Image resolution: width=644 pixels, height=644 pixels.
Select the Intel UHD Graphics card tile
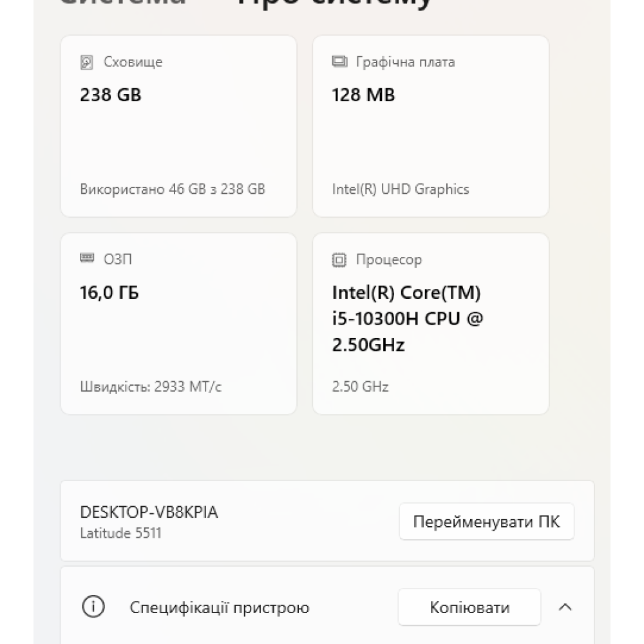click(x=430, y=126)
